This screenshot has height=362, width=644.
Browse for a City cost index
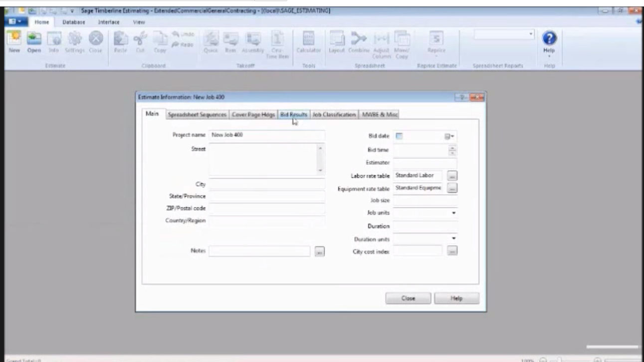(452, 251)
